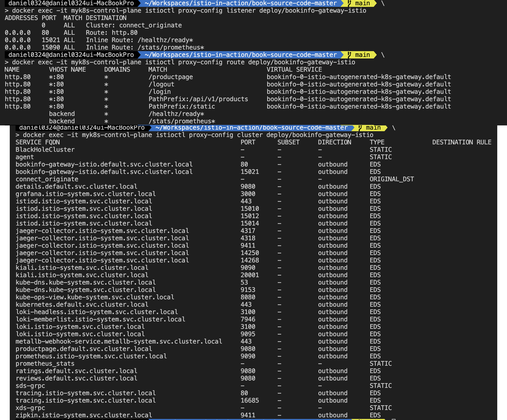Click port 16685 of tracing service
507x420 pixels.
tap(250, 401)
